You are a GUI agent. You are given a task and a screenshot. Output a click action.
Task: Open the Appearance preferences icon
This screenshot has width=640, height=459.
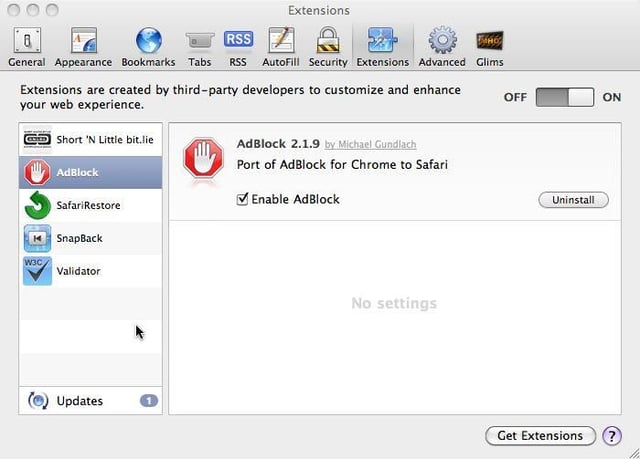[x=84, y=40]
